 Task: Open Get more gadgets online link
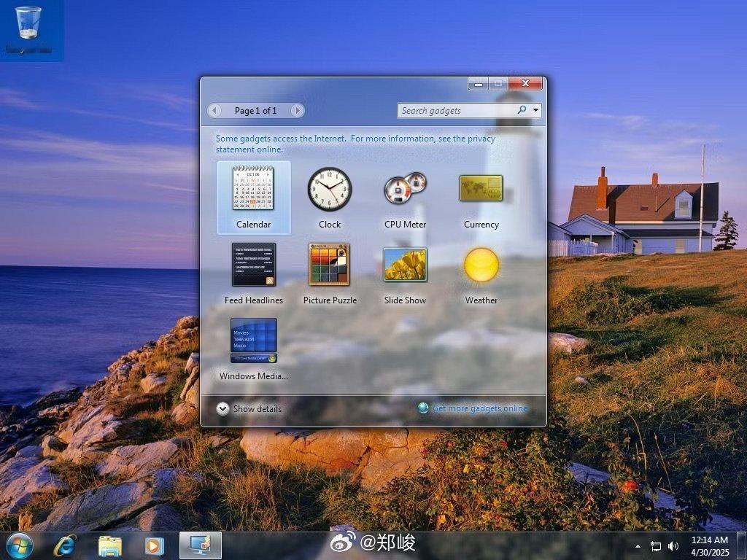pyautogui.click(x=480, y=408)
